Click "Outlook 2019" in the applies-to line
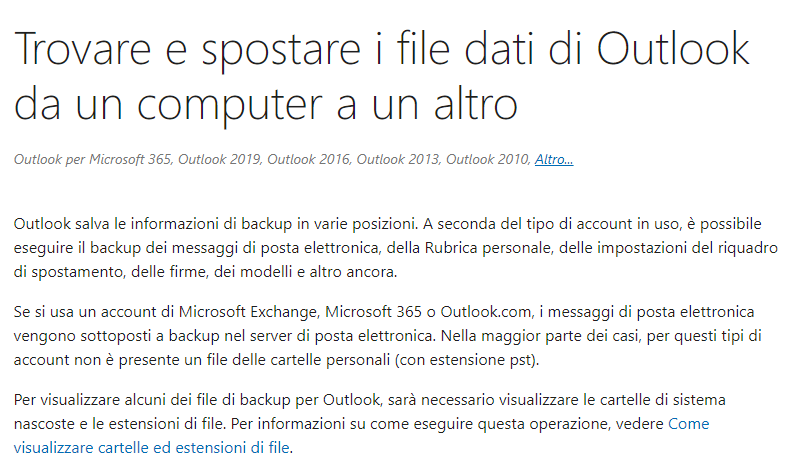Viewport: 790px width, 476px height. tap(219, 160)
